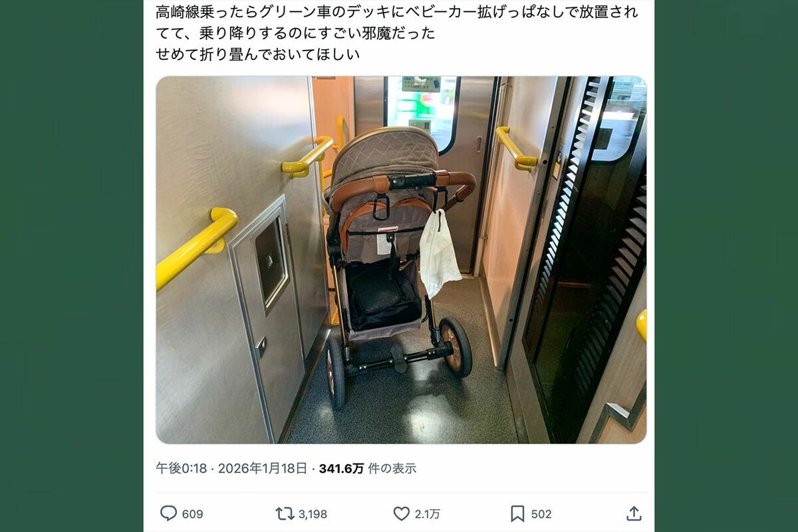Click the 3,198 reposts count
Screen dimensions: 798x532
pyautogui.click(x=313, y=514)
